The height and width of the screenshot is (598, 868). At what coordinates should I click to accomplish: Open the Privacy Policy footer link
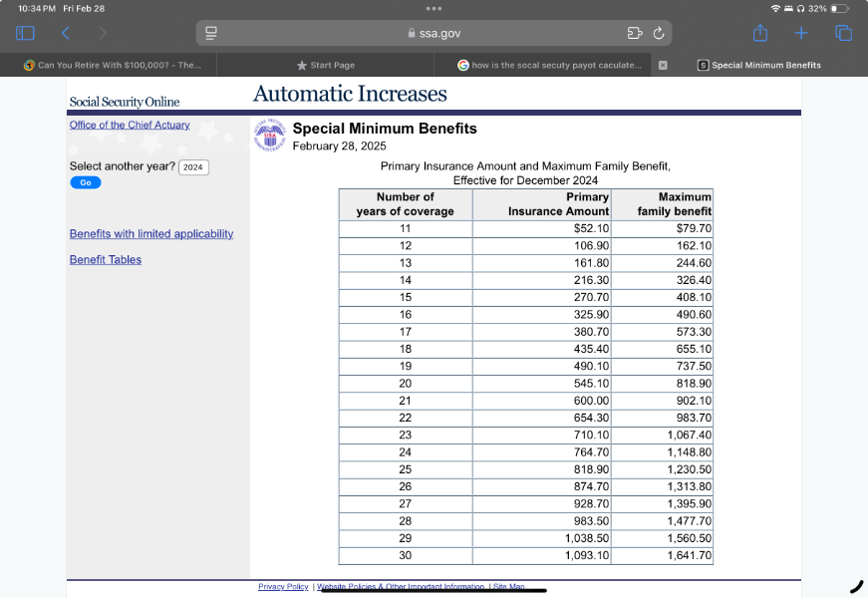[283, 587]
